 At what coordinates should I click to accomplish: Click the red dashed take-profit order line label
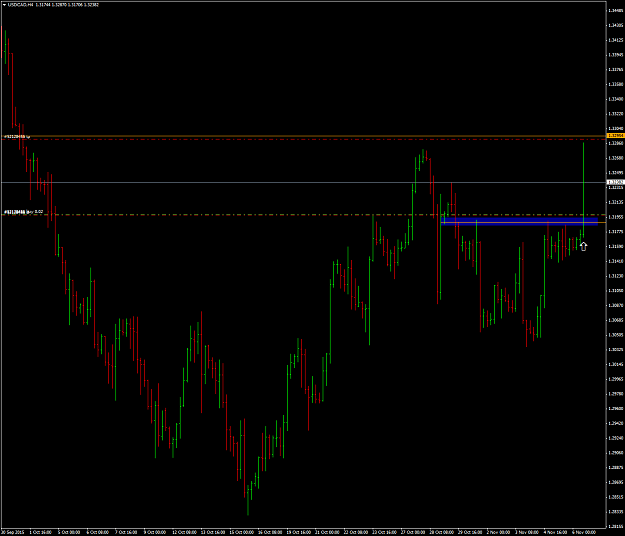click(17, 137)
